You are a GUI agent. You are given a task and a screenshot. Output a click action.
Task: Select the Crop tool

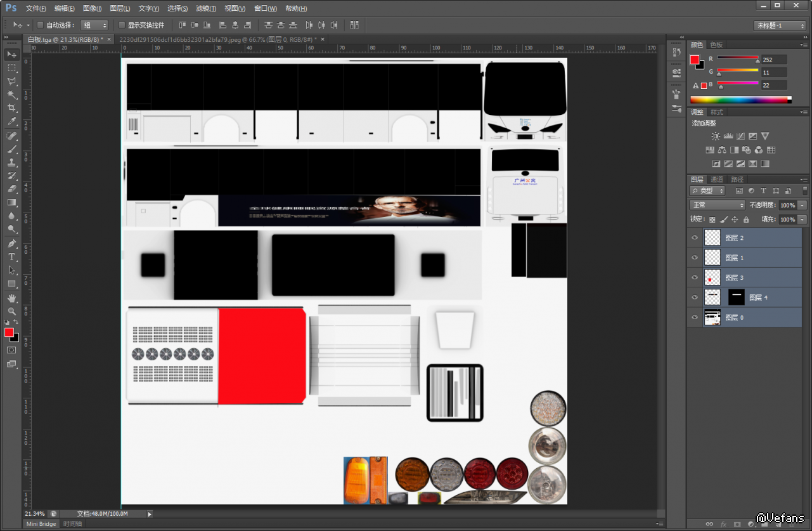tap(11, 108)
